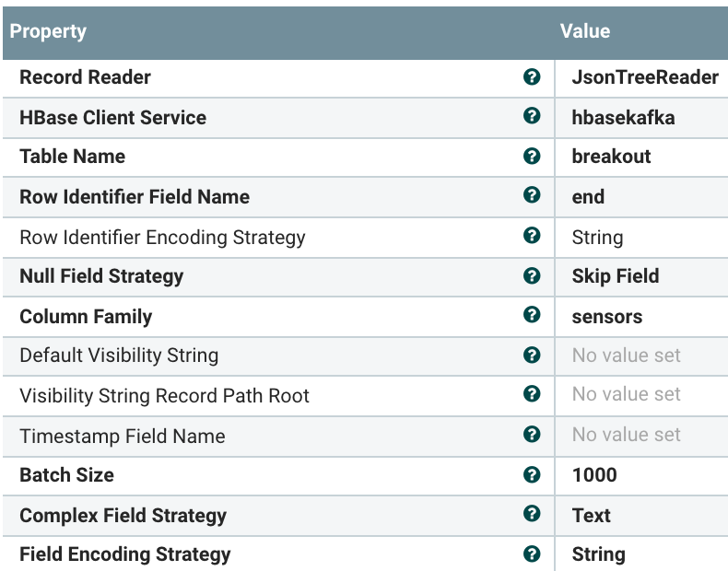This screenshot has height=571, width=728.
Task: Click the Property column header
Action: [x=48, y=31]
